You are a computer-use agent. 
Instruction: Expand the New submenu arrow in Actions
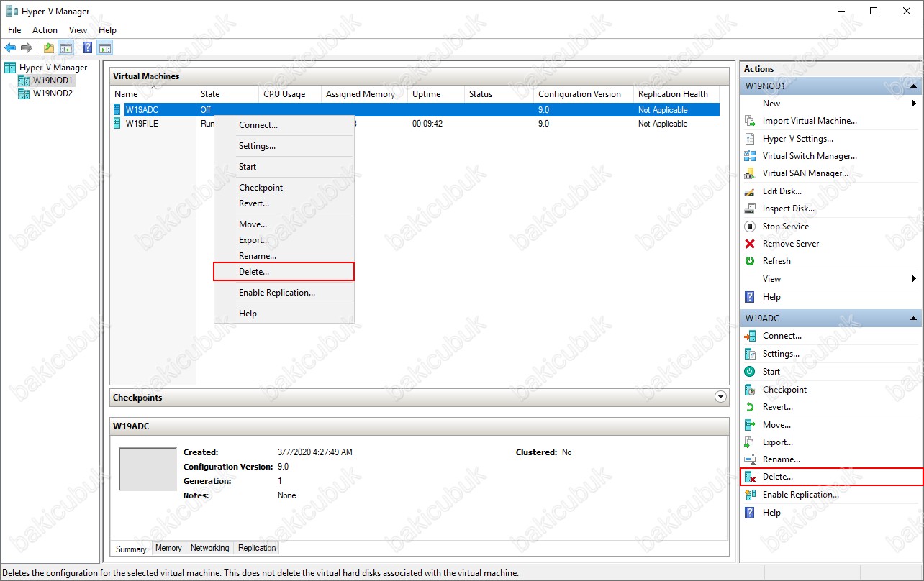click(x=914, y=104)
